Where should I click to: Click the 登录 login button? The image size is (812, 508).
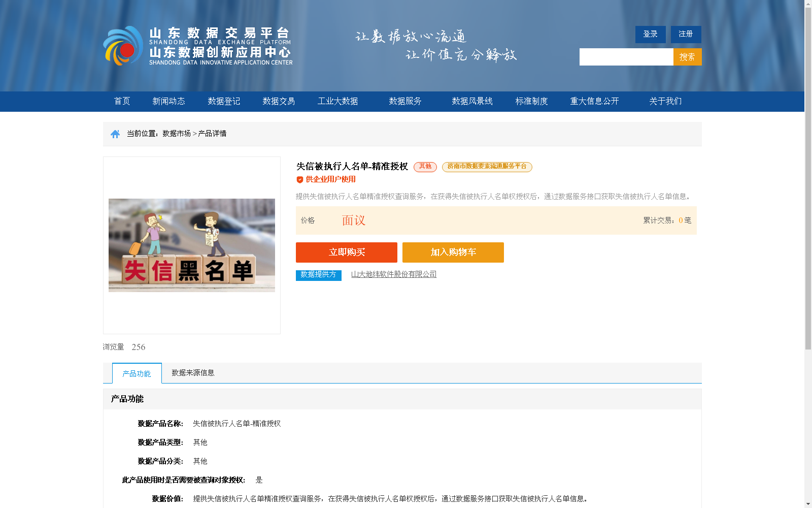click(x=650, y=34)
